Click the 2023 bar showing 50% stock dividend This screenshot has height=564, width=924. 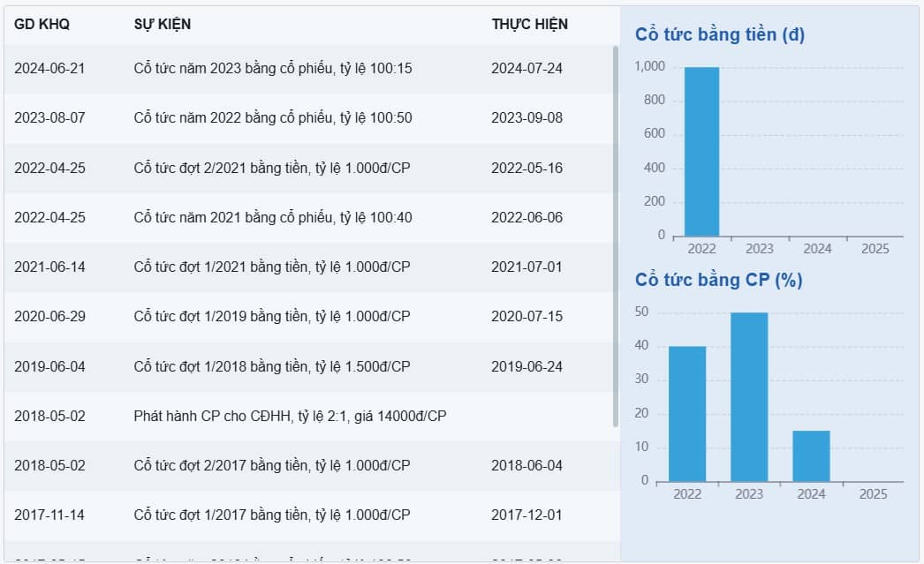pyautogui.click(x=749, y=397)
